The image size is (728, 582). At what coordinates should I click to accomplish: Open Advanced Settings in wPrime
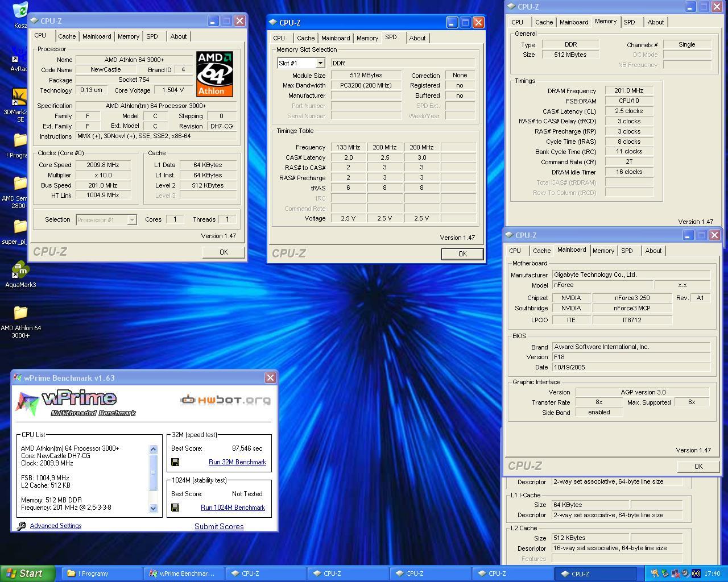(x=55, y=526)
